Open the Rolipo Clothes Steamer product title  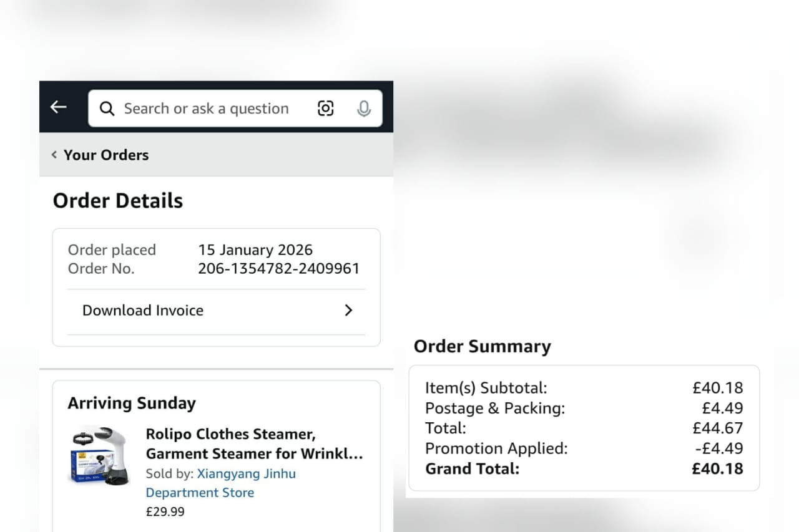(x=254, y=443)
